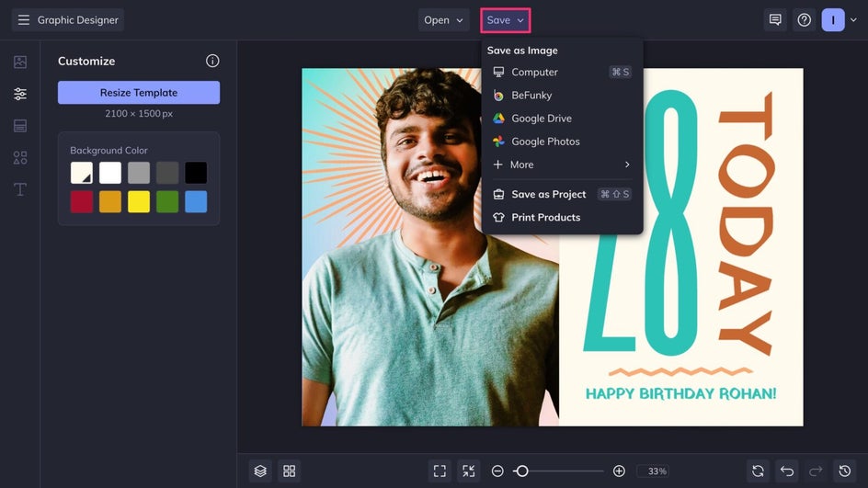Screen dimensions: 868x488
Task: Undo the last action
Action: 787,471
